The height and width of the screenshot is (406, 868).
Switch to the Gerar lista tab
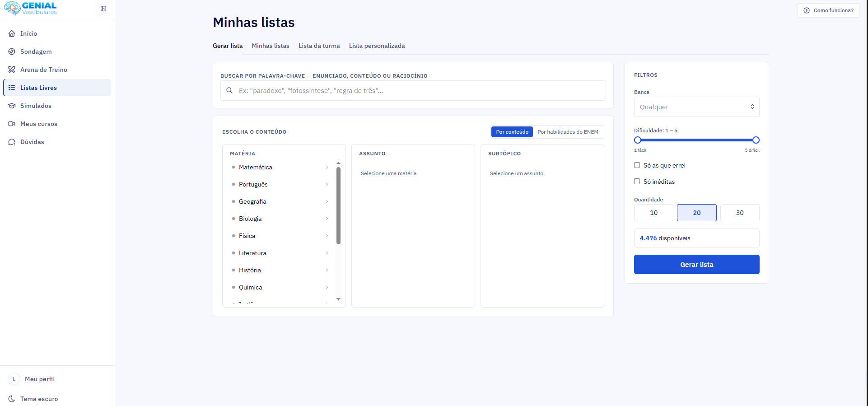(228, 46)
